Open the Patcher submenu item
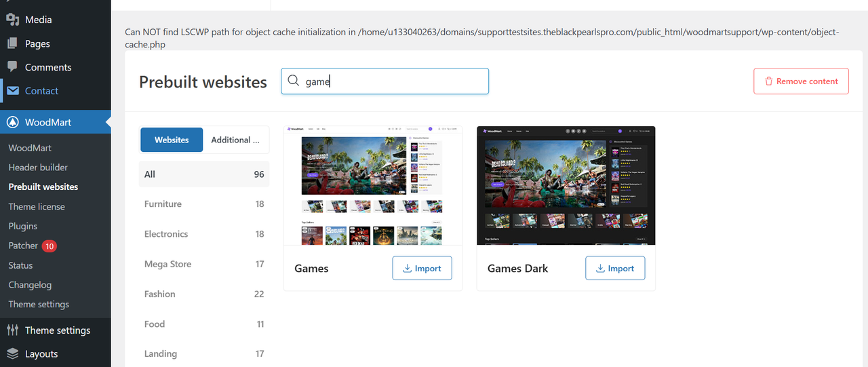 [23, 246]
